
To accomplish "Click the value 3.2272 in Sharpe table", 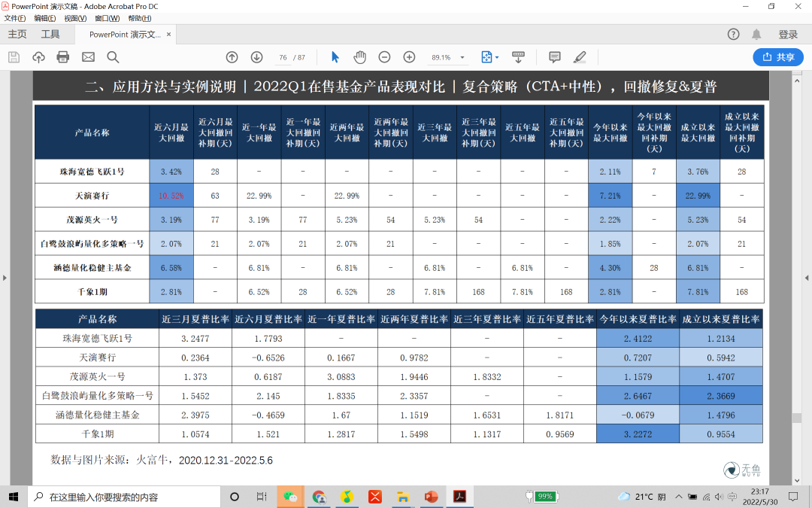I will (x=638, y=434).
